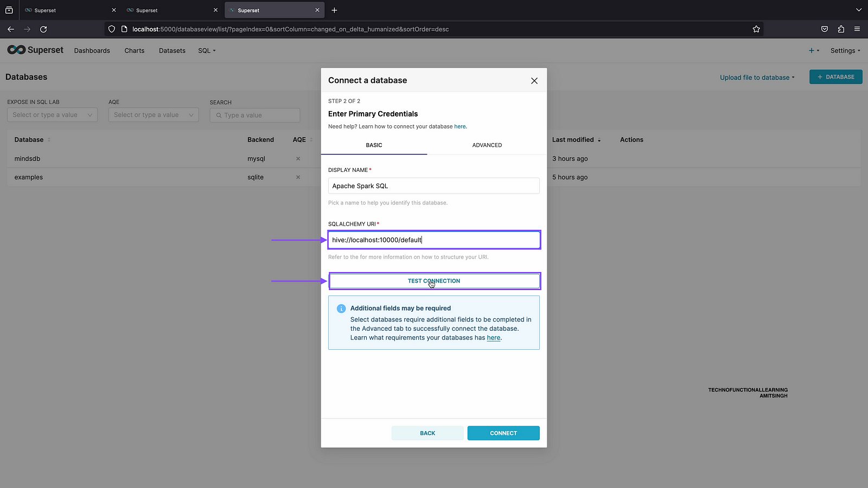
Task: Click the browser back arrow
Action: pyautogui.click(x=11, y=29)
